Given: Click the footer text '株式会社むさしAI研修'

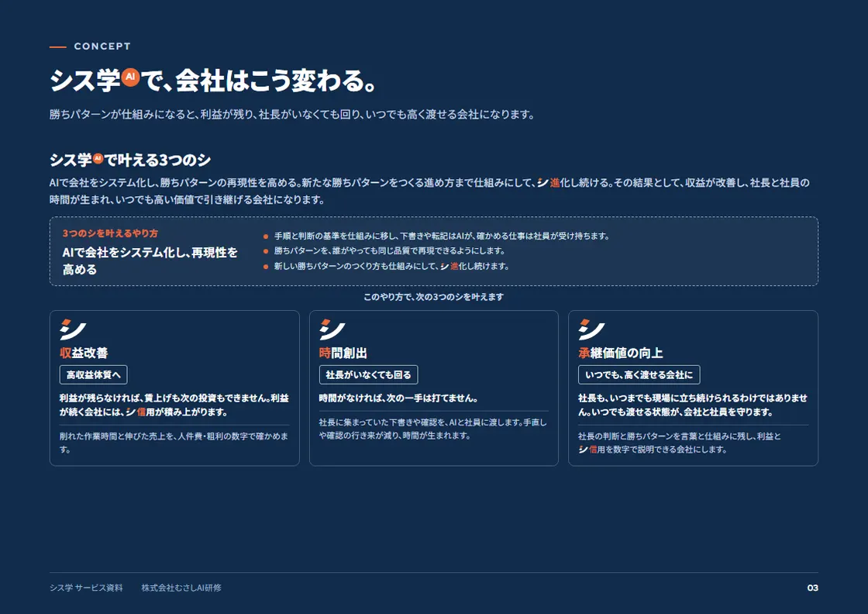Looking at the screenshot, I should tap(181, 588).
